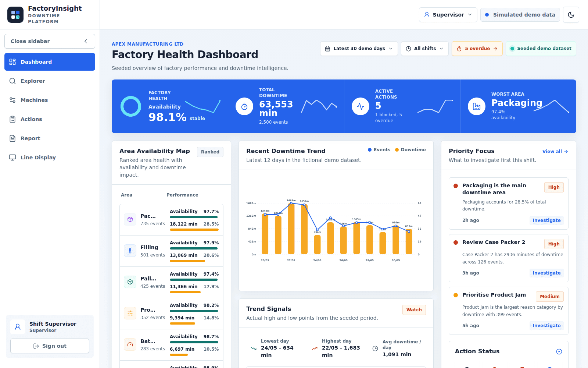Screen dimensions: 588x368
Task: Click the Active Actions pulse icon
Action: [x=361, y=106]
